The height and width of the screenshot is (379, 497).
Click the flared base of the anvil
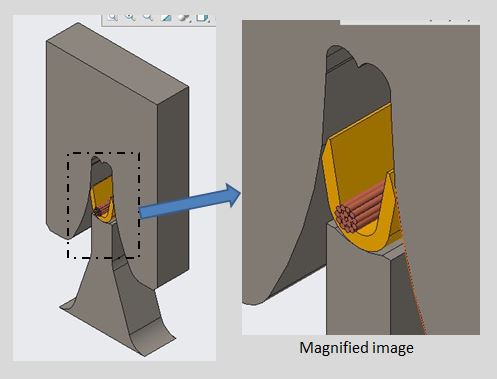(118, 318)
